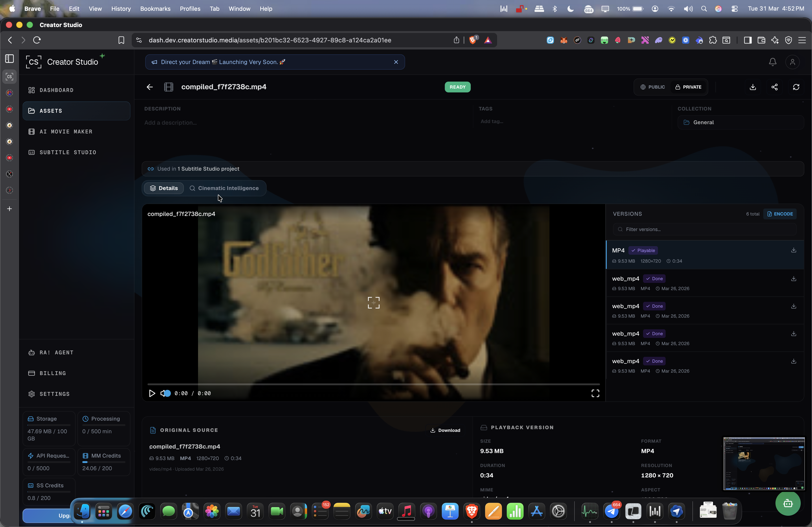Open Dashboard in the sidebar
This screenshot has width=812, height=527.
coord(76,90)
